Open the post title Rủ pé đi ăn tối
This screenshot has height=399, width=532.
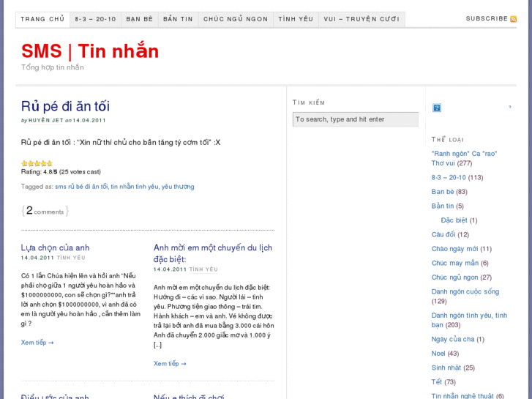point(65,106)
